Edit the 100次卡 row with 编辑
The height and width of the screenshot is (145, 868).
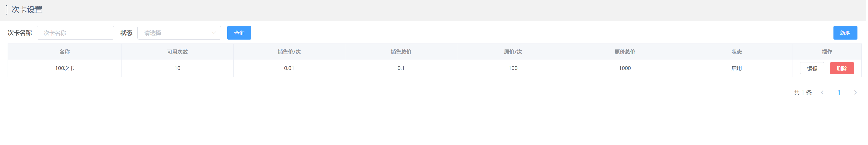click(x=812, y=68)
